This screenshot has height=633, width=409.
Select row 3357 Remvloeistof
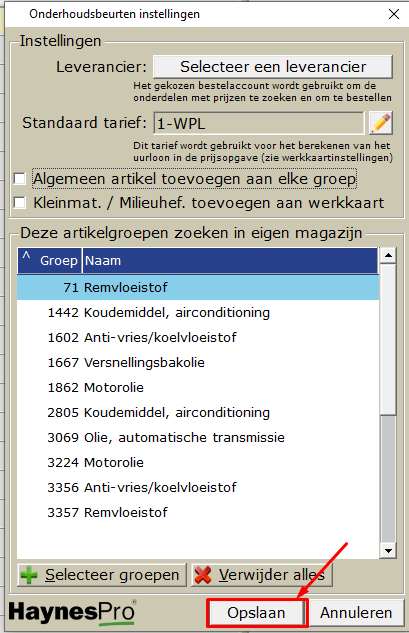[x=198, y=513]
